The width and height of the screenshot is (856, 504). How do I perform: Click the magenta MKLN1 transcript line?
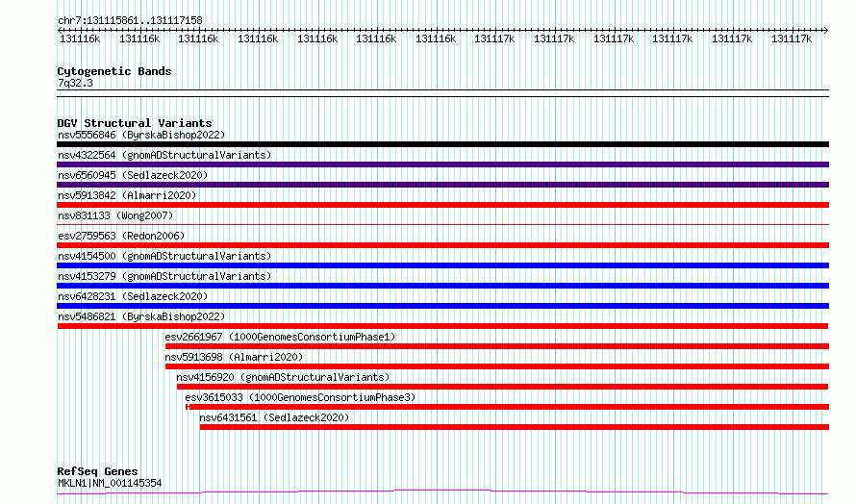point(442,492)
